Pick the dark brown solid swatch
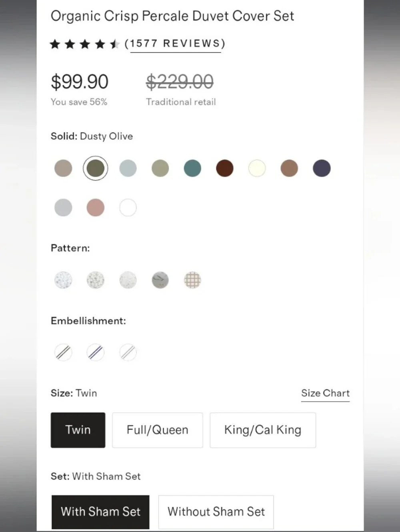The width and height of the screenshot is (400, 532). tap(225, 168)
